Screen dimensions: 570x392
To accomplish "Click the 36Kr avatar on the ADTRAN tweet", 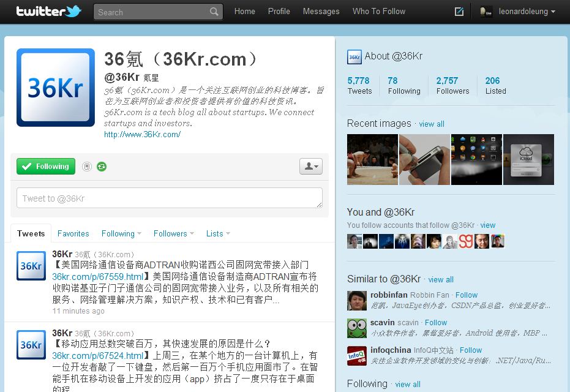I will click(31, 266).
